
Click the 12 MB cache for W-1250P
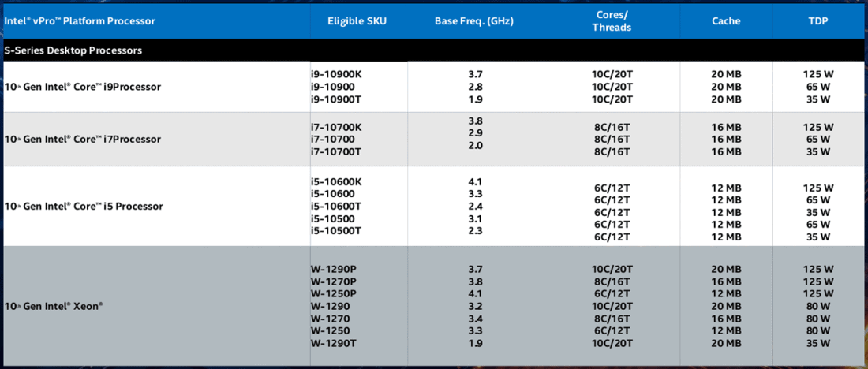click(x=726, y=293)
